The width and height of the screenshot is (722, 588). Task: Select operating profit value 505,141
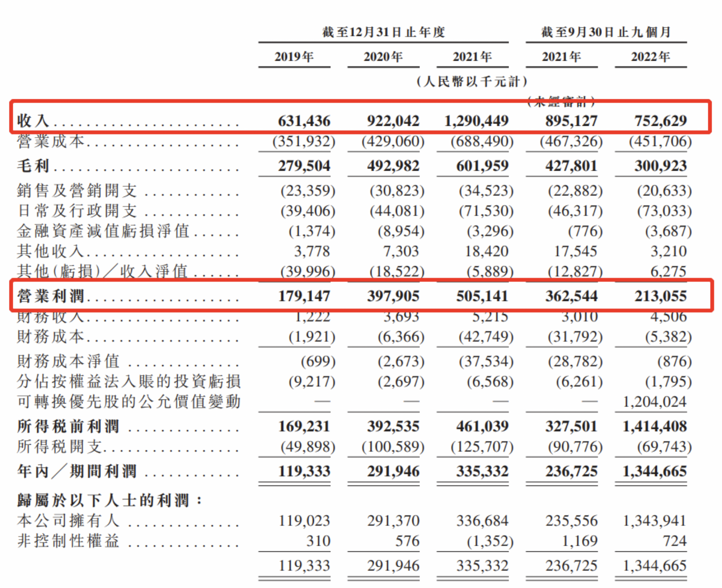pyautogui.click(x=482, y=296)
